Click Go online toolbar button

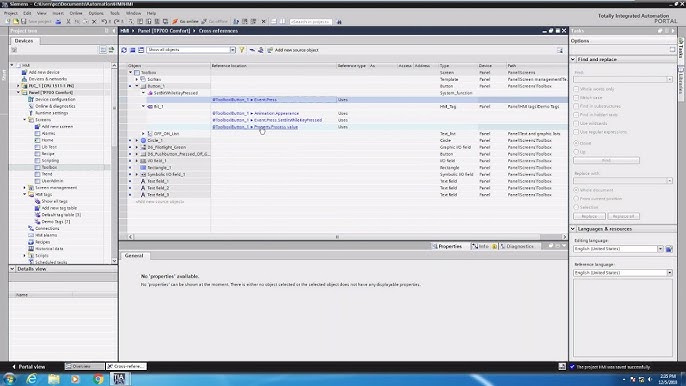coord(186,21)
